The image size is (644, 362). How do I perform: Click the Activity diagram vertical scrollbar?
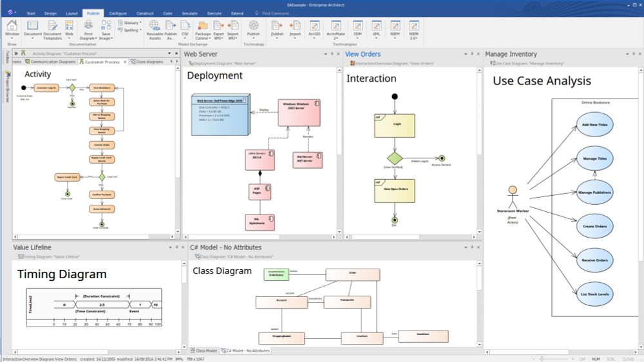tap(178, 150)
